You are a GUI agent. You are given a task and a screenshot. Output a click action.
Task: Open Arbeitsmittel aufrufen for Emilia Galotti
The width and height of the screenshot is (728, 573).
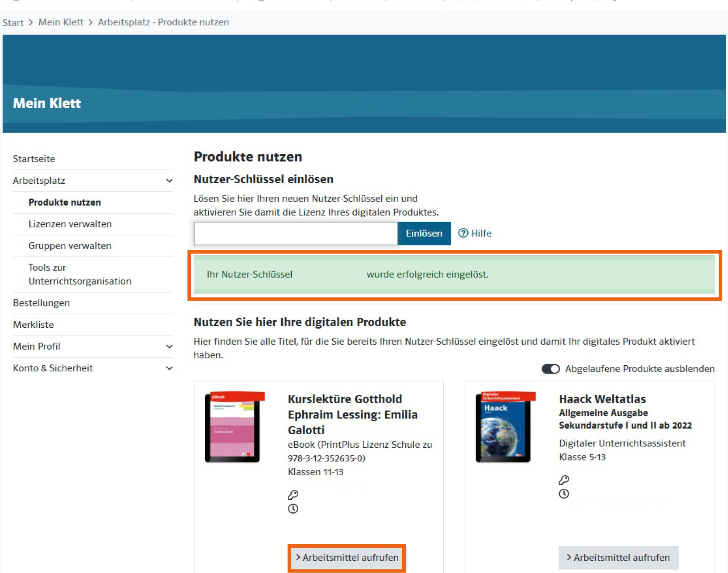[x=347, y=558]
